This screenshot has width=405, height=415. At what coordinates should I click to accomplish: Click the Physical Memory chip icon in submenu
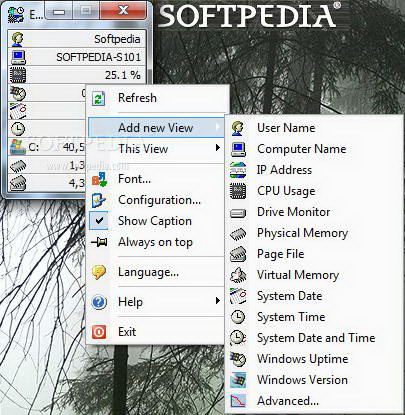238,233
